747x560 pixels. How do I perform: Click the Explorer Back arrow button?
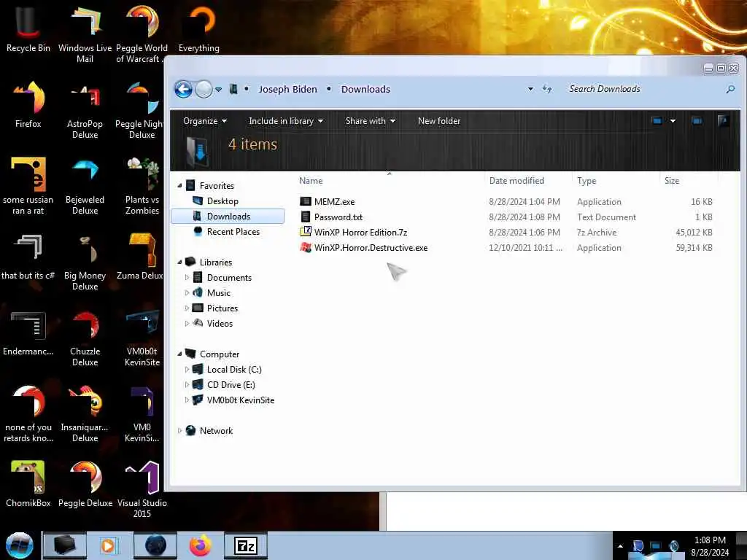183,89
